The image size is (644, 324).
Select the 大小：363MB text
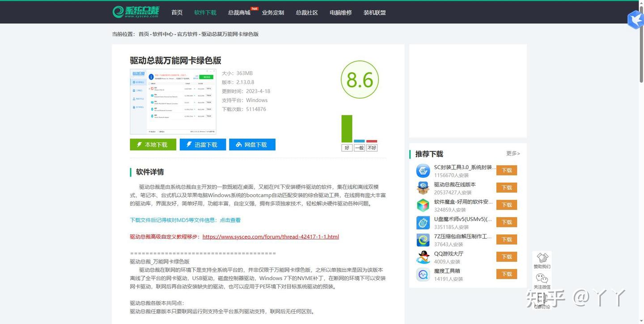pyautogui.click(x=237, y=73)
